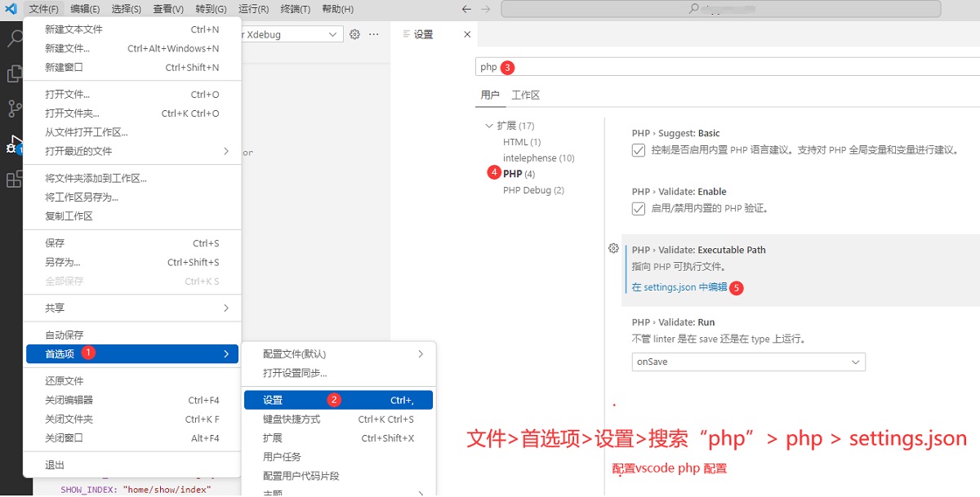Open the 选择(S) menu
This screenshot has width=980, height=497.
click(126, 9)
